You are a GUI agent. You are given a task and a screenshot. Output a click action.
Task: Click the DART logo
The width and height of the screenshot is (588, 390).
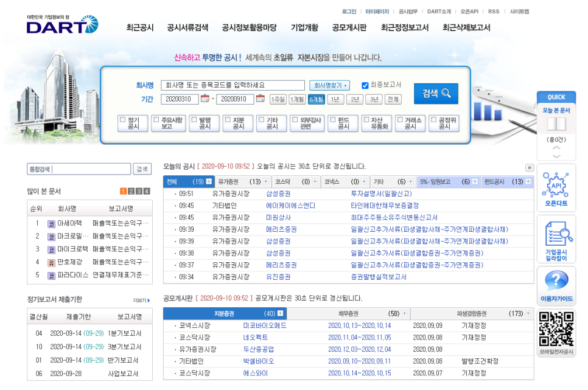(62, 24)
